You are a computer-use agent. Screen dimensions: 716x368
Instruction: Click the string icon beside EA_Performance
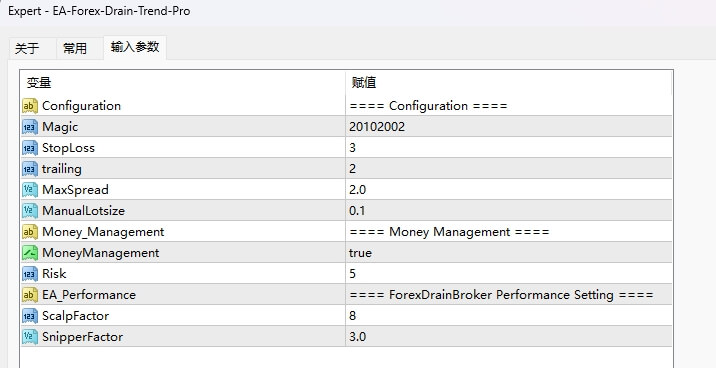30,295
